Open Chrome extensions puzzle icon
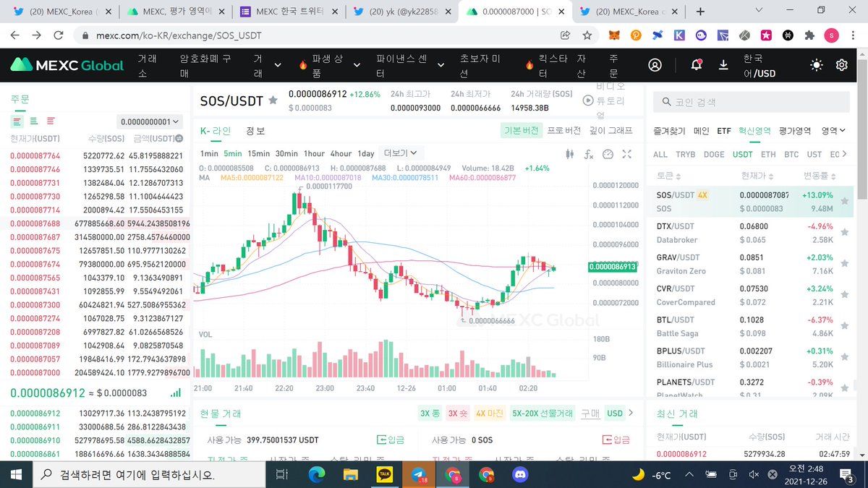Viewport: 868px width, 488px height. (x=809, y=35)
